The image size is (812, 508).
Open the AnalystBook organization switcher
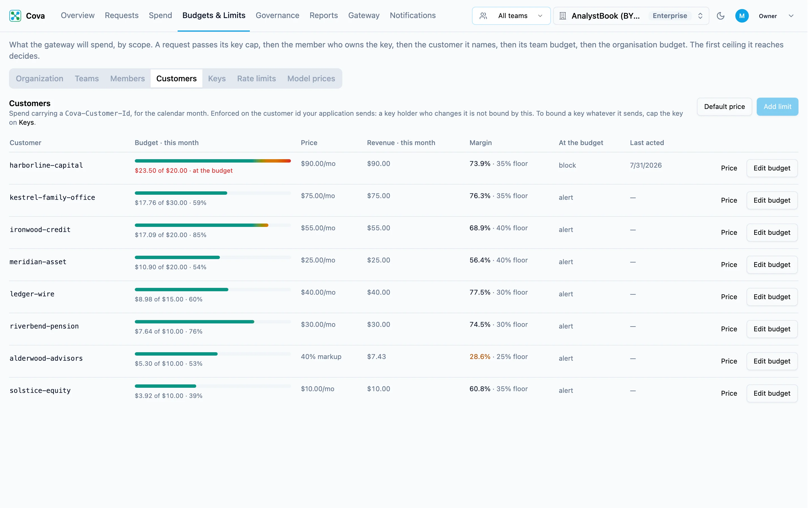pyautogui.click(x=631, y=16)
